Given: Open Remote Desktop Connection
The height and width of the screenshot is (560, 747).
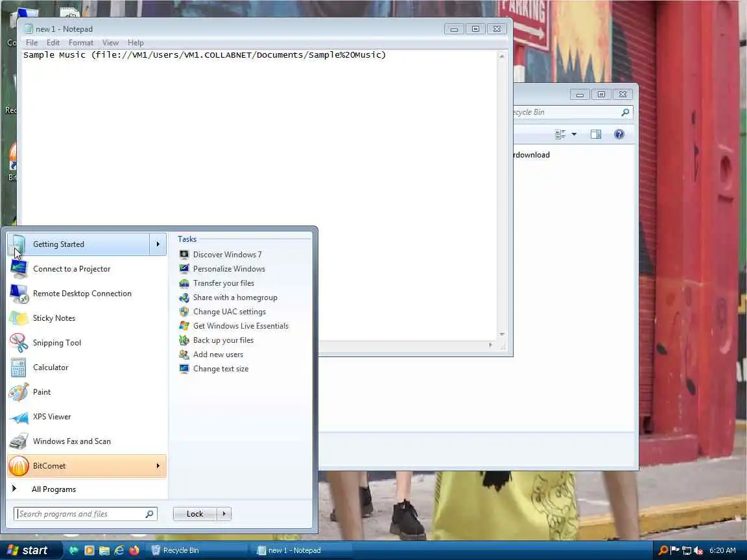Looking at the screenshot, I should click(x=87, y=294).
